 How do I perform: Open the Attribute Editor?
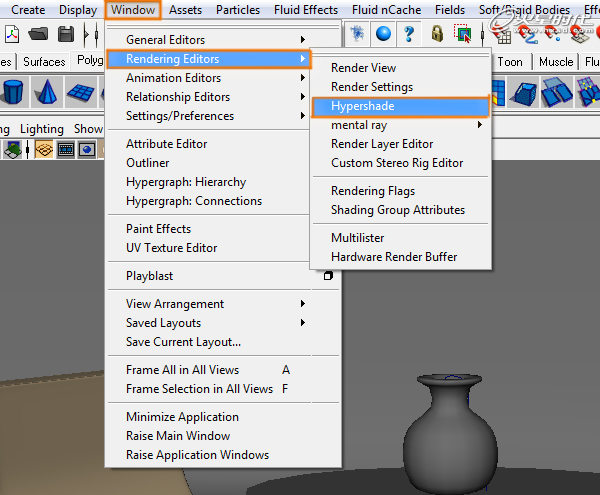pyautogui.click(x=209, y=144)
